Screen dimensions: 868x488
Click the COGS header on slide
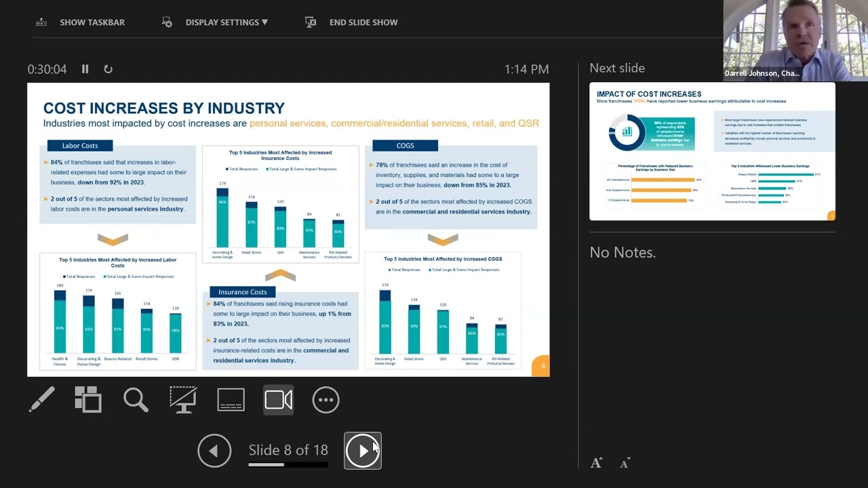click(405, 146)
